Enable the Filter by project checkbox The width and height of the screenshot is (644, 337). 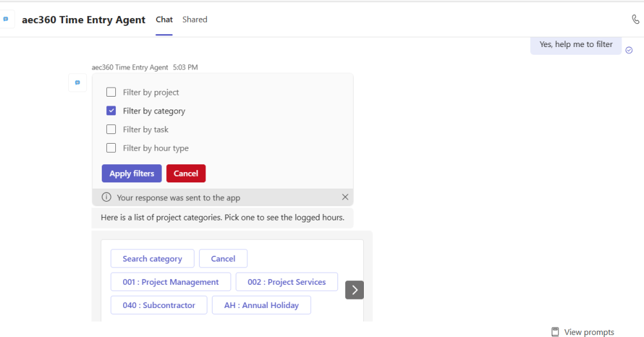(x=111, y=92)
